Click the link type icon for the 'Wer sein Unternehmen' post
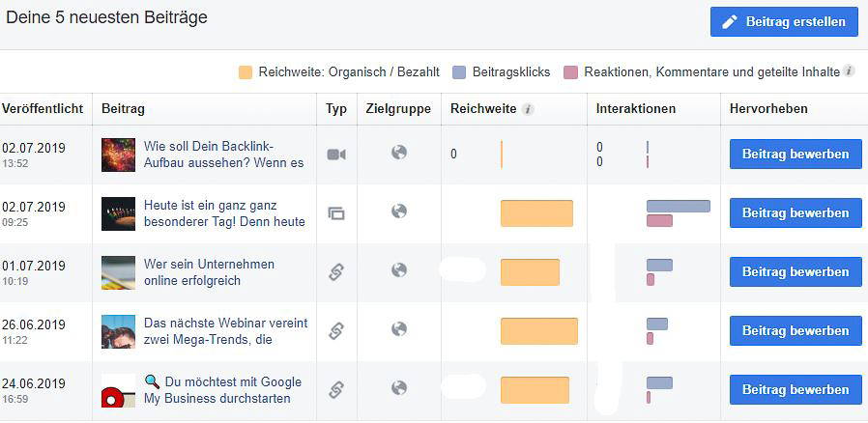 coord(335,271)
